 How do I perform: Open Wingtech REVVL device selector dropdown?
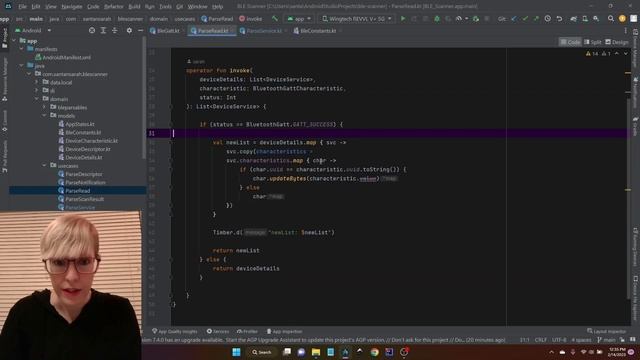[357, 19]
